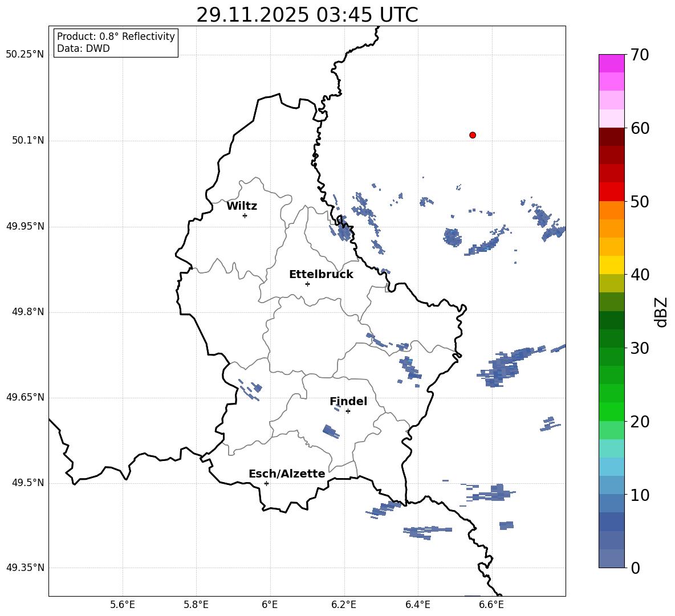Click the dark red colorbar segment below 60
Image resolution: width=675 pixels, height=616 pixels.
click(612, 137)
